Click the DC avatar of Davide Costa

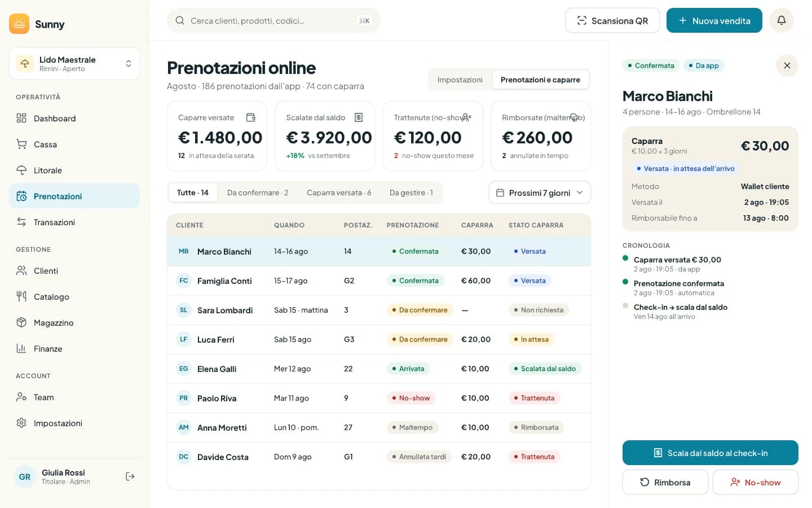pos(184,457)
